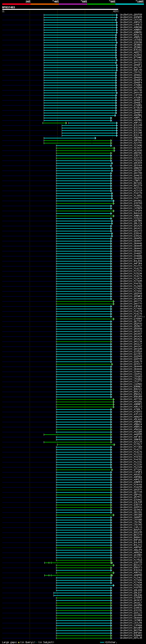Viewport: 146px width, 644px height.
Task: Open hit UniRef100_Q41040
Action: coord(131,60)
